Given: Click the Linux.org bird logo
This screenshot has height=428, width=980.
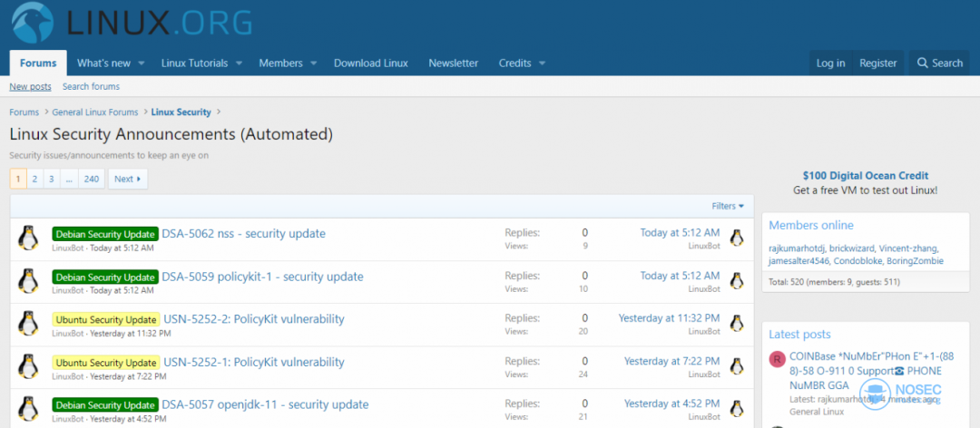Looking at the screenshot, I should click(x=32, y=21).
